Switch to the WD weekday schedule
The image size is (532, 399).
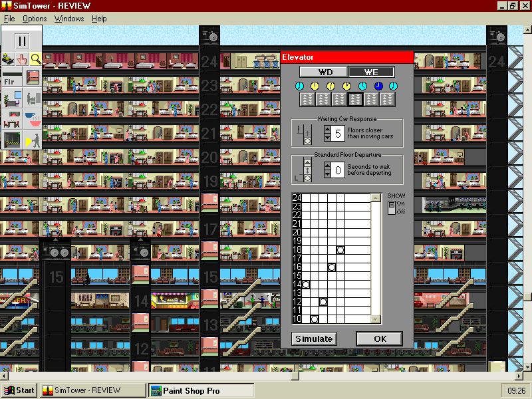click(x=325, y=72)
